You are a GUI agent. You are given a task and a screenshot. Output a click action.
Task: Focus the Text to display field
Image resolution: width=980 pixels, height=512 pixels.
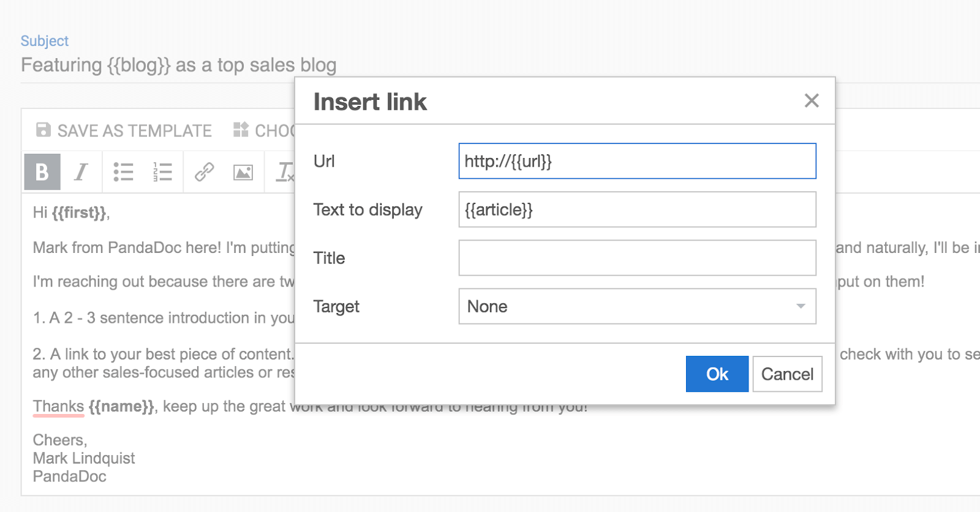(637, 209)
